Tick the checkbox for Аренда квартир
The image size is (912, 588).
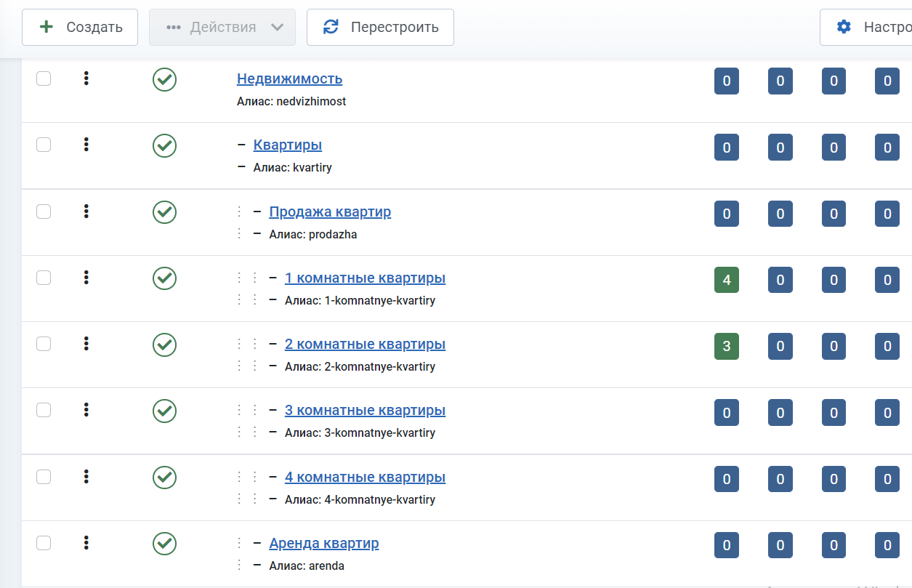[x=44, y=542]
